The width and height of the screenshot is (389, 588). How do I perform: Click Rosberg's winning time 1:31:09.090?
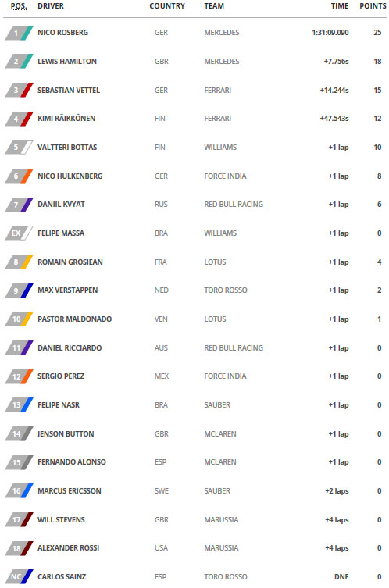click(330, 33)
